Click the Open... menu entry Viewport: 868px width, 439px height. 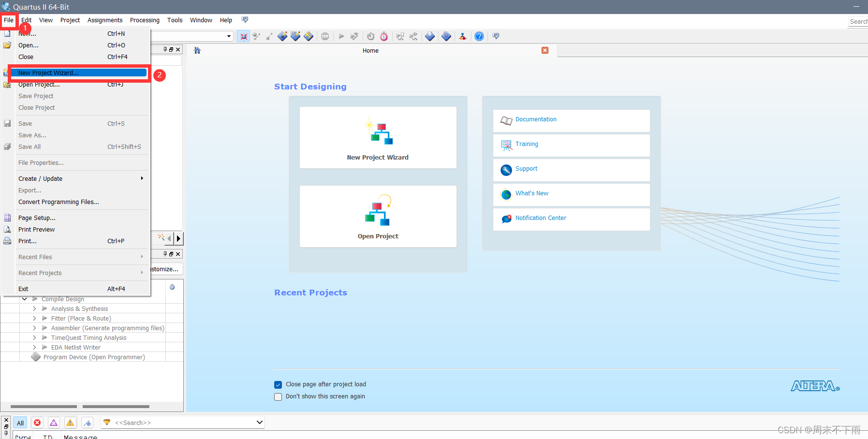[x=82, y=45]
